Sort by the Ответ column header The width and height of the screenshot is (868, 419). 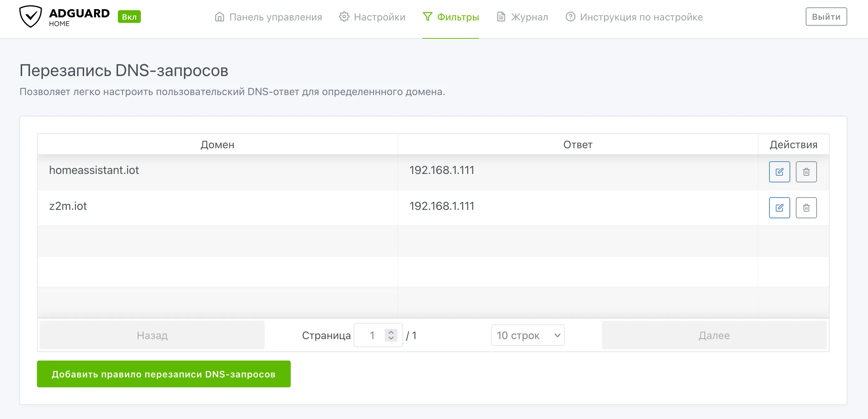[578, 144]
